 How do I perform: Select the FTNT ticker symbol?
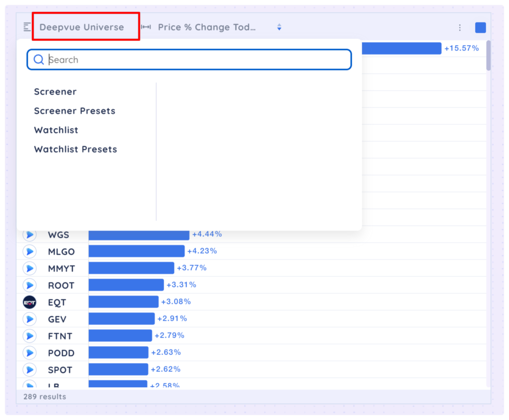[x=60, y=336]
